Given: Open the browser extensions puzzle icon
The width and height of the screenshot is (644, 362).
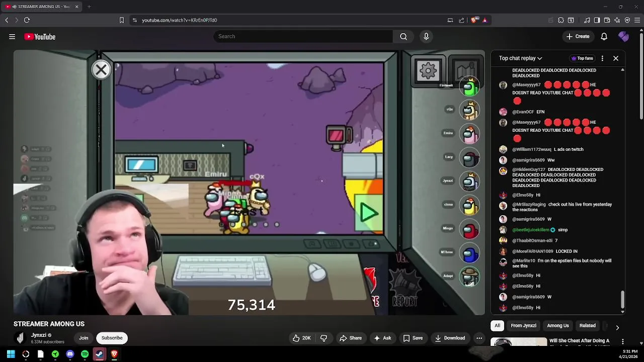Looking at the screenshot, I should tap(561, 20).
